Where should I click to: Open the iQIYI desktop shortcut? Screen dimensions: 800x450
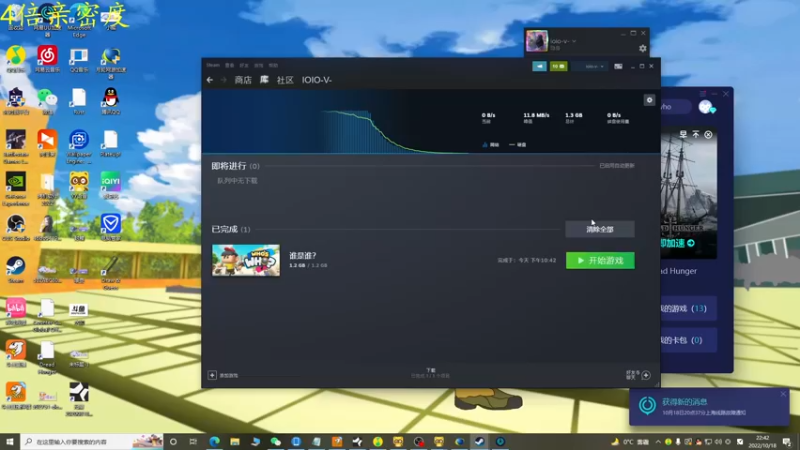point(110,185)
